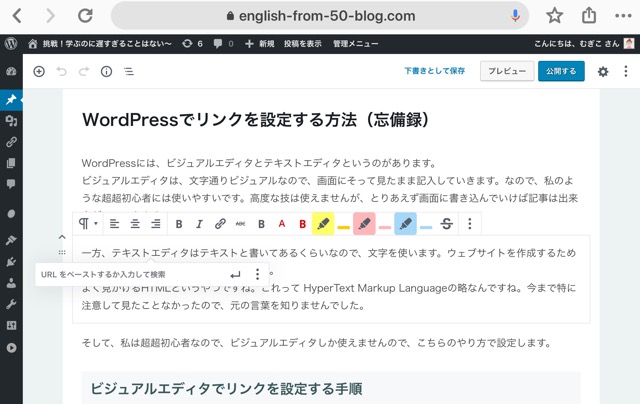Bookmark the page with the star icon
Viewport: 640px width, 404px height.
554,16
